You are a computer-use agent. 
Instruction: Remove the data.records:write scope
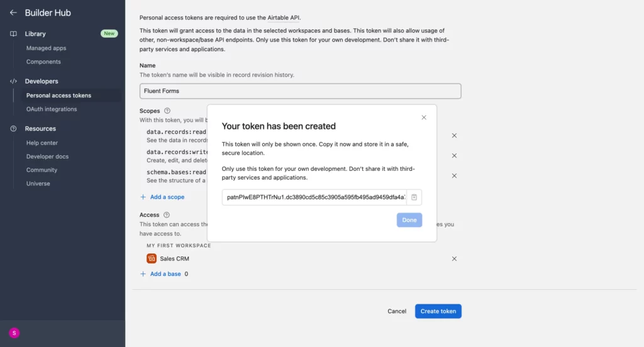(454, 156)
